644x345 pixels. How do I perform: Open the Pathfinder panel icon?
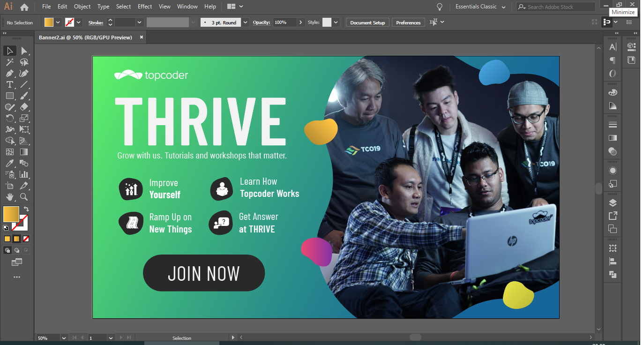pos(613,274)
